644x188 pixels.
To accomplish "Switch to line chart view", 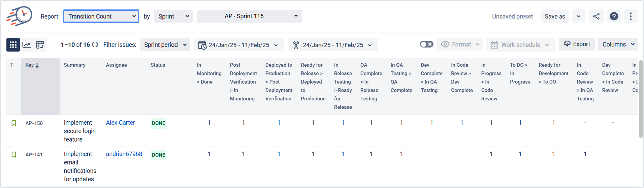I will (27, 45).
